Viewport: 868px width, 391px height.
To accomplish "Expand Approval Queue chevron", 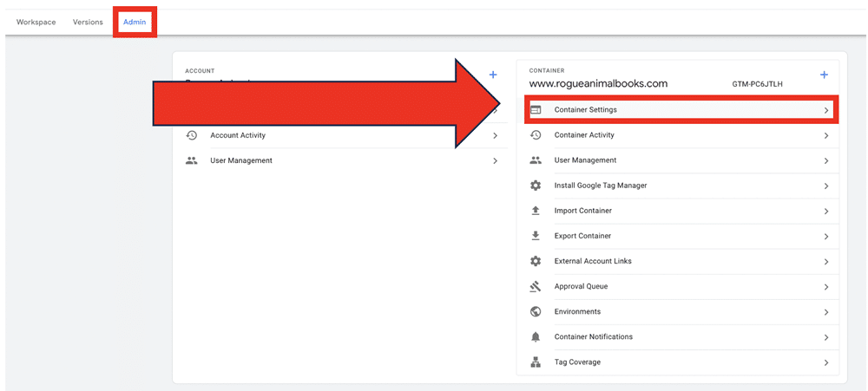I will coord(826,287).
